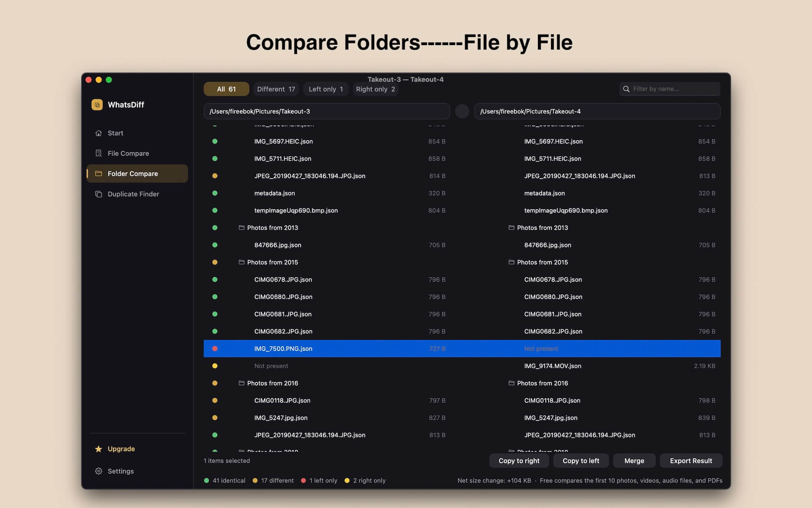Screen dimensions: 812x508
Task: Click the Filter by name search field
Action: click(670, 89)
